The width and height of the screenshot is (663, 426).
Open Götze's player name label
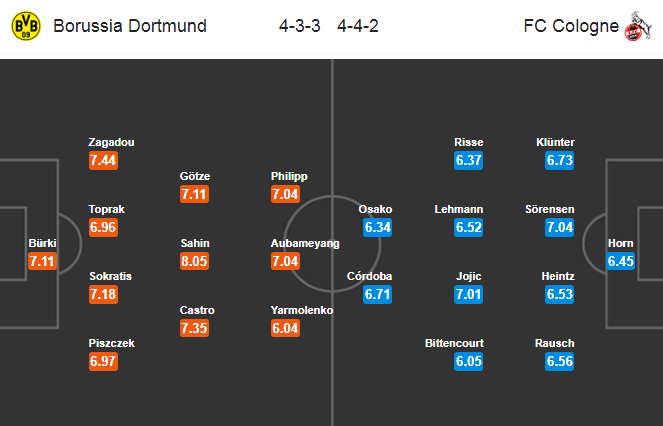coord(195,176)
